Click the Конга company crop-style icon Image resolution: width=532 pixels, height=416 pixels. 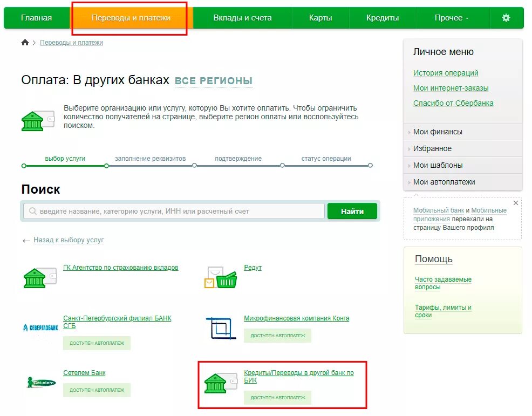tap(221, 328)
